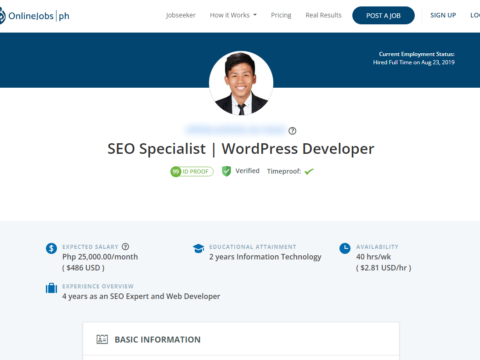480x360 pixels.
Task: Click the availability clock icon
Action: click(345, 248)
